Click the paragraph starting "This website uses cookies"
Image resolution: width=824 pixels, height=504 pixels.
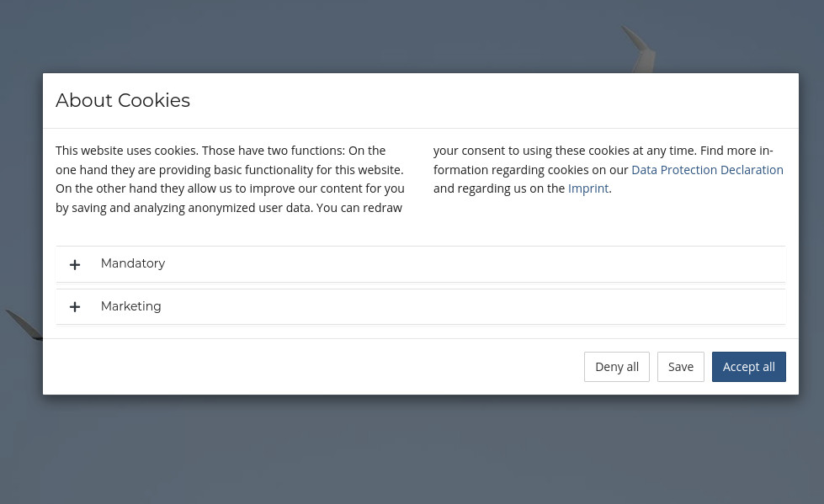click(x=230, y=179)
